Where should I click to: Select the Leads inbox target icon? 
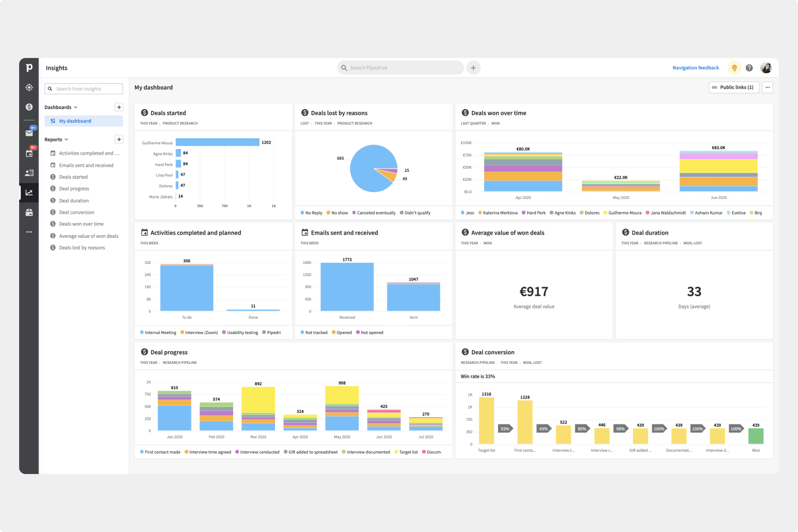[x=29, y=87]
